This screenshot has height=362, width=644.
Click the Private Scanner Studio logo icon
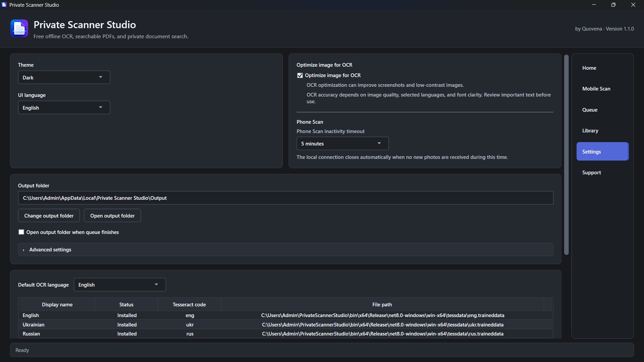[x=19, y=28]
